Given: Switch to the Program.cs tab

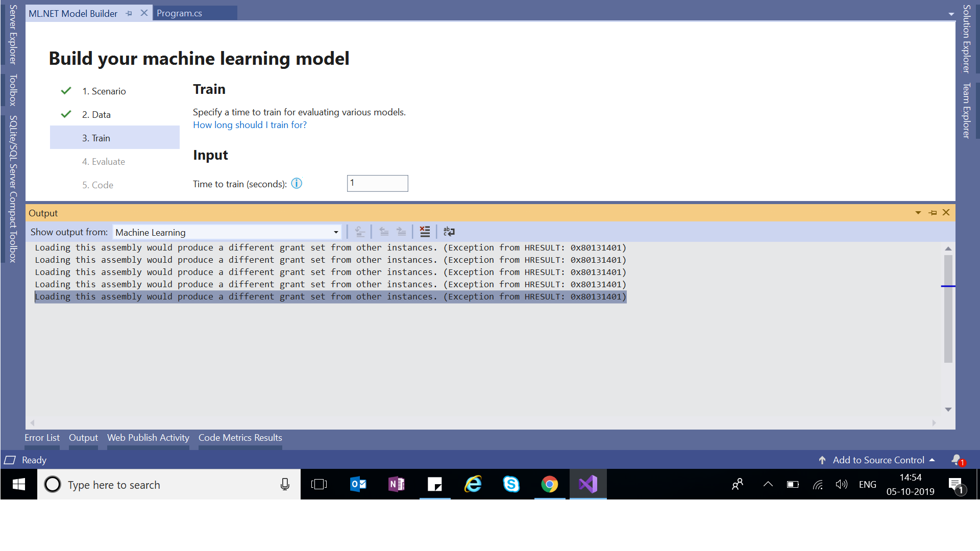Looking at the screenshot, I should pyautogui.click(x=180, y=13).
